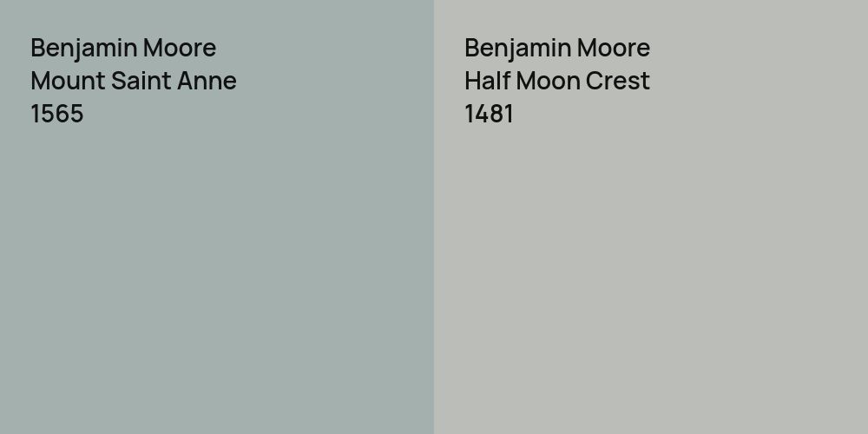Click "Benjamin" above Half Moon Crest
The image size is (868, 434).
tap(514, 48)
